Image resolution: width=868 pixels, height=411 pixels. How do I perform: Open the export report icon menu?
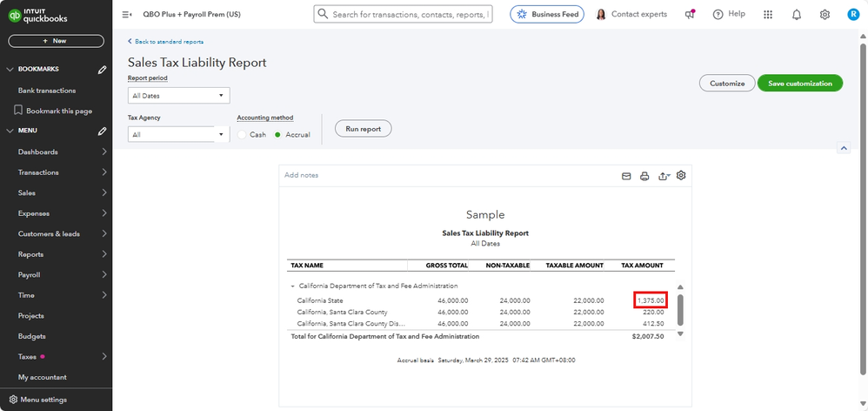664,176
